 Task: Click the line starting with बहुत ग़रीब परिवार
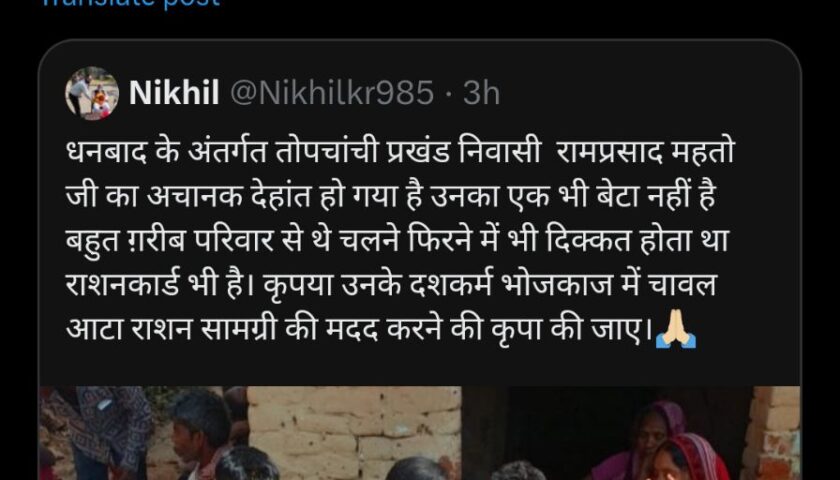pyautogui.click(x=398, y=242)
